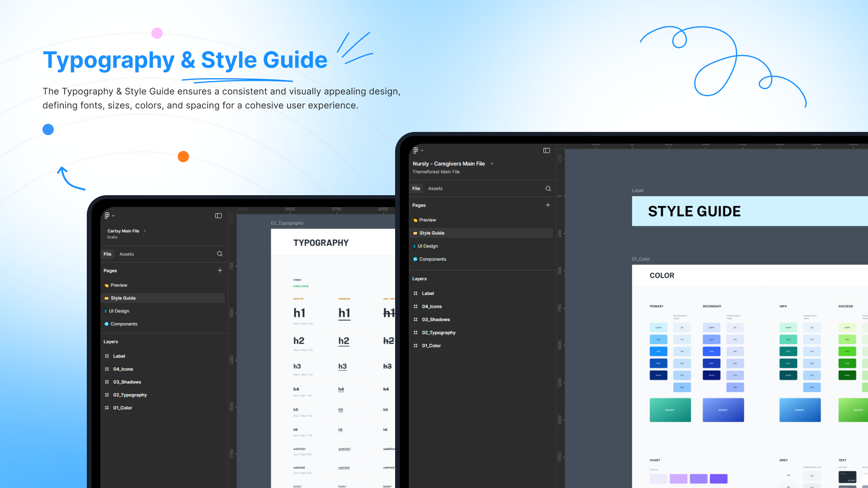The image size is (868, 488).
Task: Expand Cartsy Main File name dropdown
Action: click(145, 231)
